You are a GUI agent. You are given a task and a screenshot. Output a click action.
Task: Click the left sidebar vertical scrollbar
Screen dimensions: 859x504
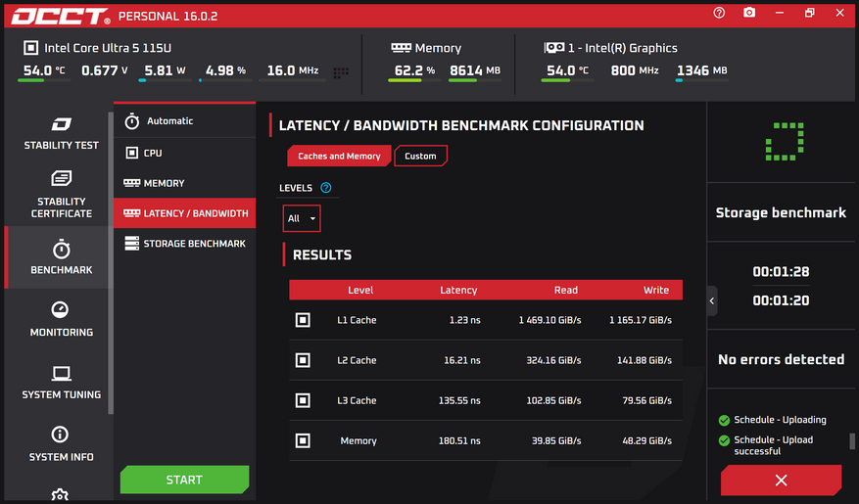pos(111,262)
